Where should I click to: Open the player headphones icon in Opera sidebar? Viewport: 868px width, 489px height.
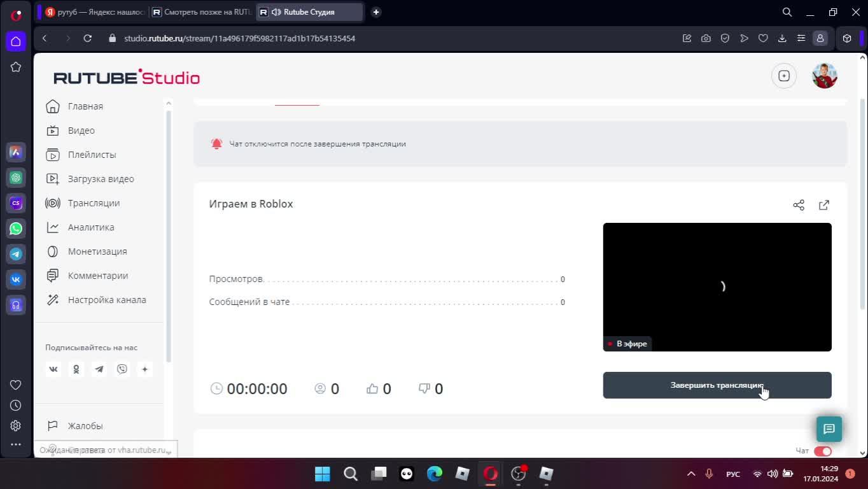pyautogui.click(x=16, y=305)
